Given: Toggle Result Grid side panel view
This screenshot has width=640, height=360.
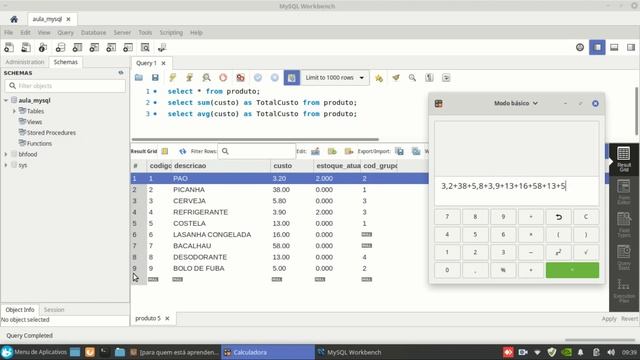Looking at the screenshot, I should (624, 159).
